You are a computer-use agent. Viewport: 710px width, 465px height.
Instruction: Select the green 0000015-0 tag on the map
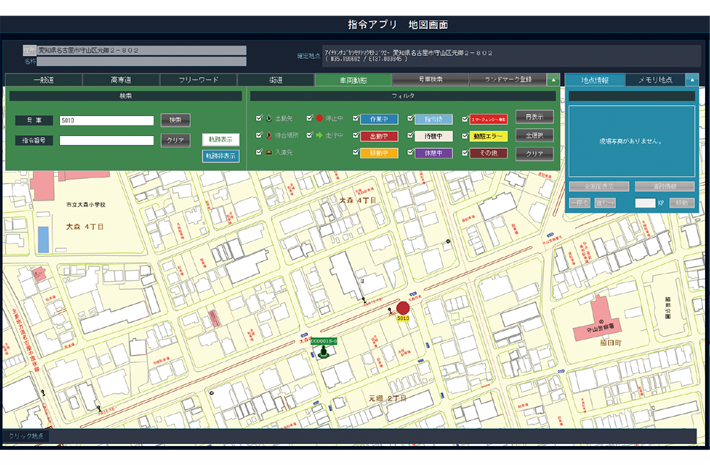323,341
